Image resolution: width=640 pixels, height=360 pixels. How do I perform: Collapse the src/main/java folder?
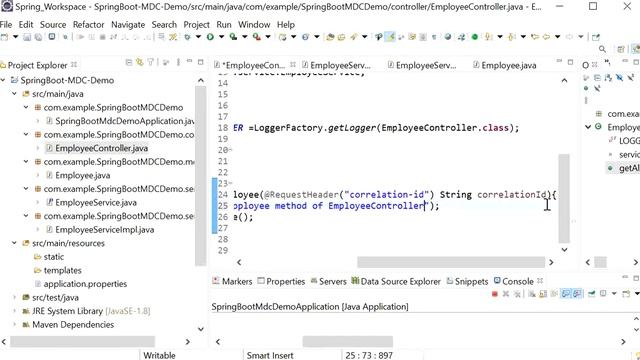pos(15,94)
